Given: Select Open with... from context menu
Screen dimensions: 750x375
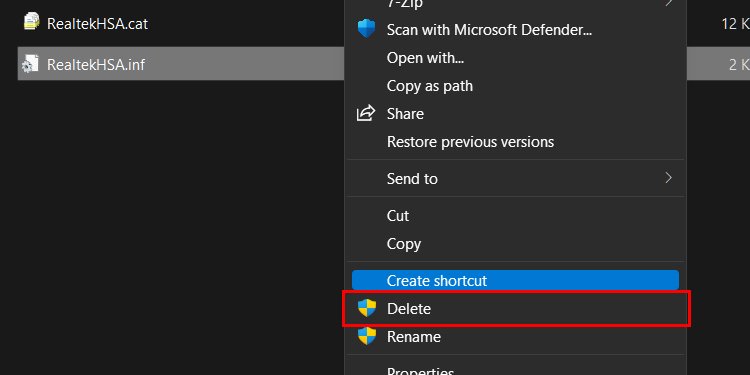Looking at the screenshot, I should click(516, 58).
